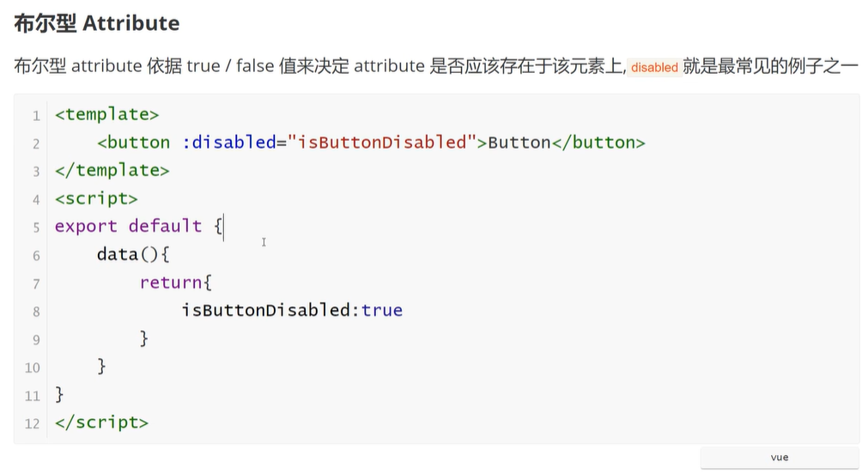Image resolution: width=868 pixels, height=473 pixels.
Task: Click the inline disabled code tag
Action: click(x=654, y=67)
